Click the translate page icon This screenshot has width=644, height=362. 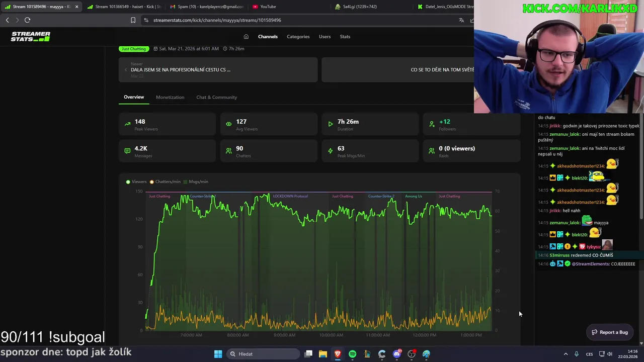(x=461, y=20)
